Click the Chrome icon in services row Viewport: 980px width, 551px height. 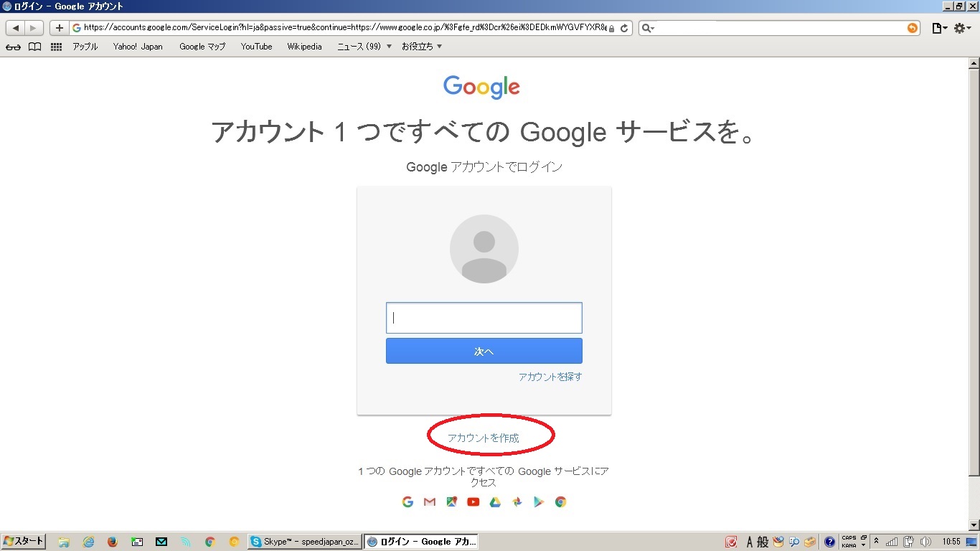pyautogui.click(x=561, y=502)
